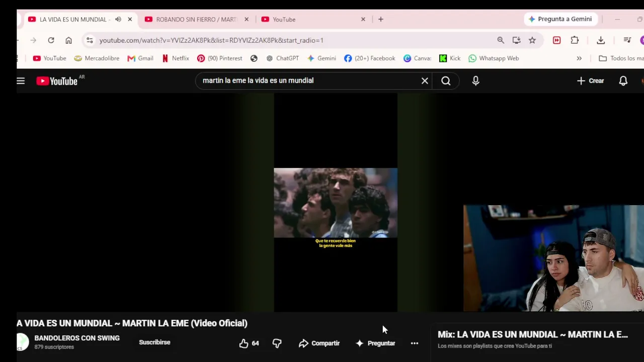Open the YouTube guide hamburger menu
This screenshot has width=644, height=362.
(x=21, y=80)
